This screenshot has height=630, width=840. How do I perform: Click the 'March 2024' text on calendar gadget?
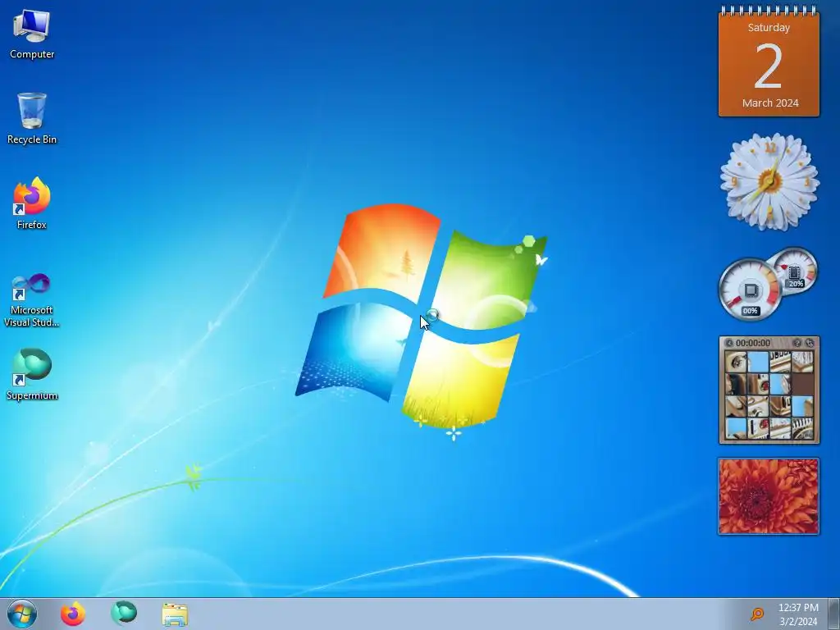(770, 103)
